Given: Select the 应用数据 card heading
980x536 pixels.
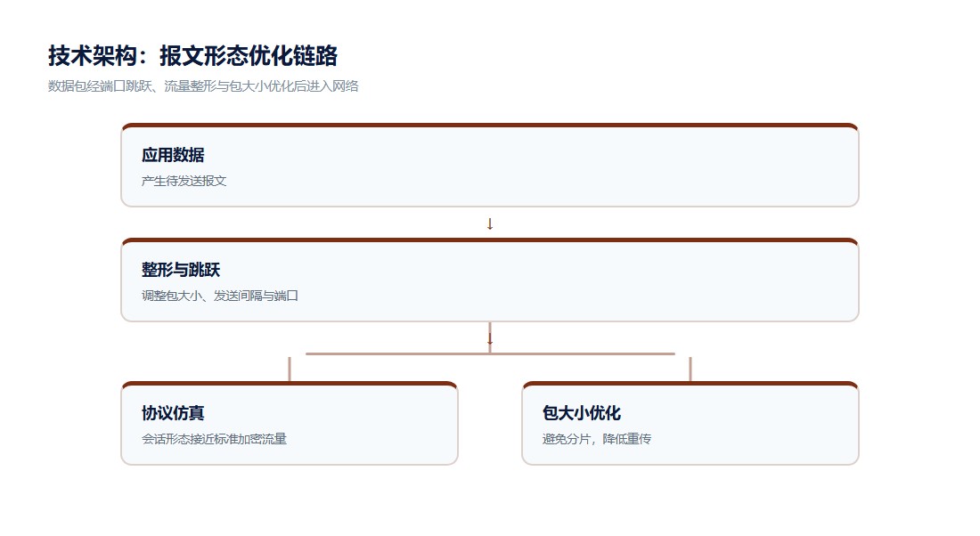Looking at the screenshot, I should pos(173,155).
